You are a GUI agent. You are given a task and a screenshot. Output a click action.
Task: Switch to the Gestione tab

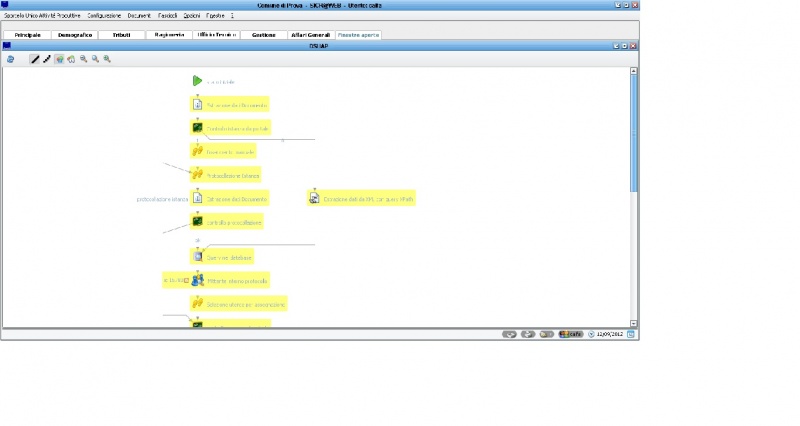coord(264,35)
